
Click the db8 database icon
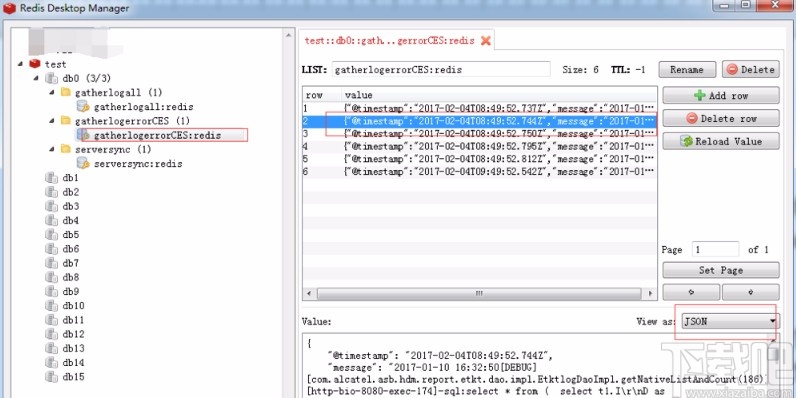tap(51, 277)
